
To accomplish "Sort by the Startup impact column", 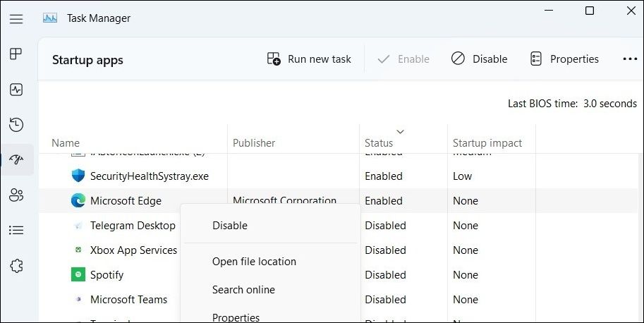I will [487, 143].
